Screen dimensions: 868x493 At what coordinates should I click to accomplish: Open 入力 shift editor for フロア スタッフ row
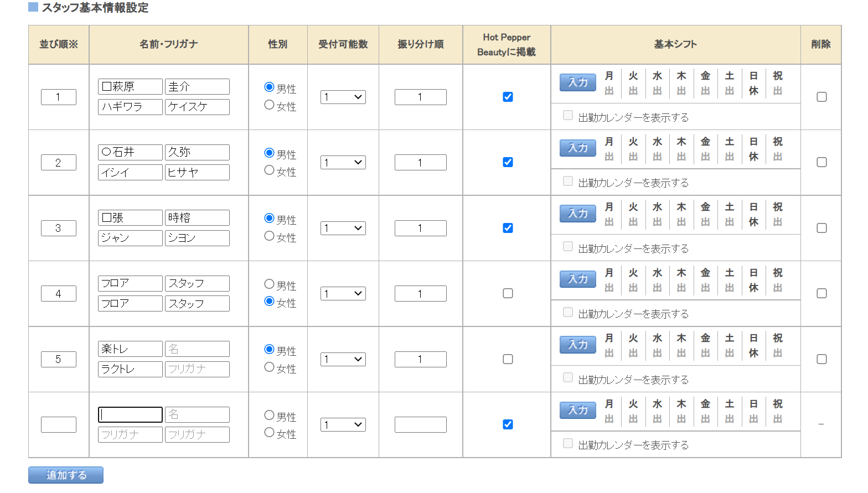[577, 279]
